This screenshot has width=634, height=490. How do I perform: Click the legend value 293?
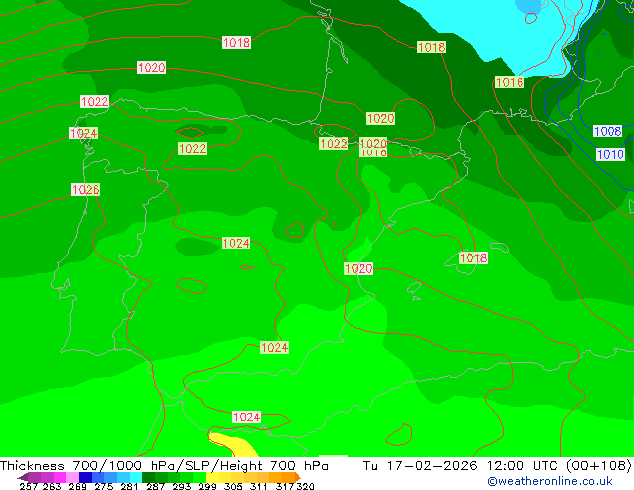[x=182, y=486]
